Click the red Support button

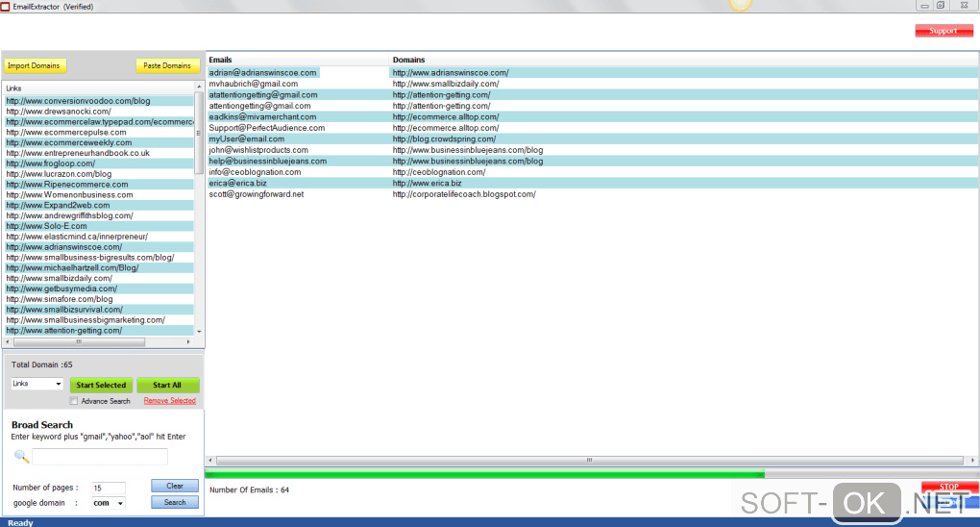(943, 31)
